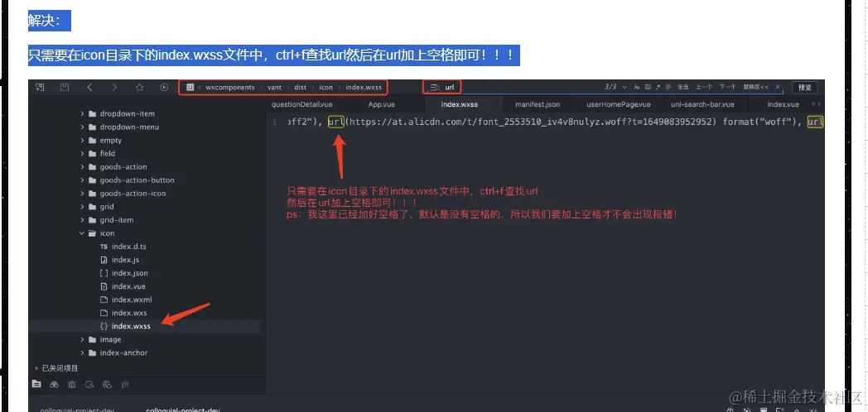
Task: Go back with the left arrow icon
Action: [x=89, y=88]
